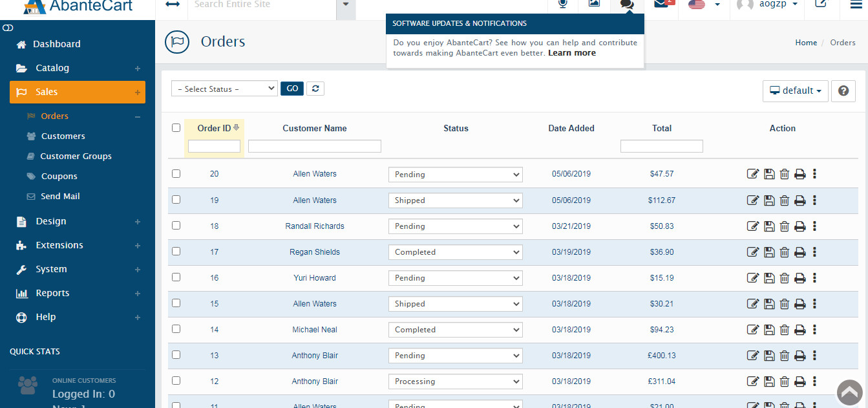Open more actions menu for order 20
This screenshot has height=408, width=868.
point(814,174)
